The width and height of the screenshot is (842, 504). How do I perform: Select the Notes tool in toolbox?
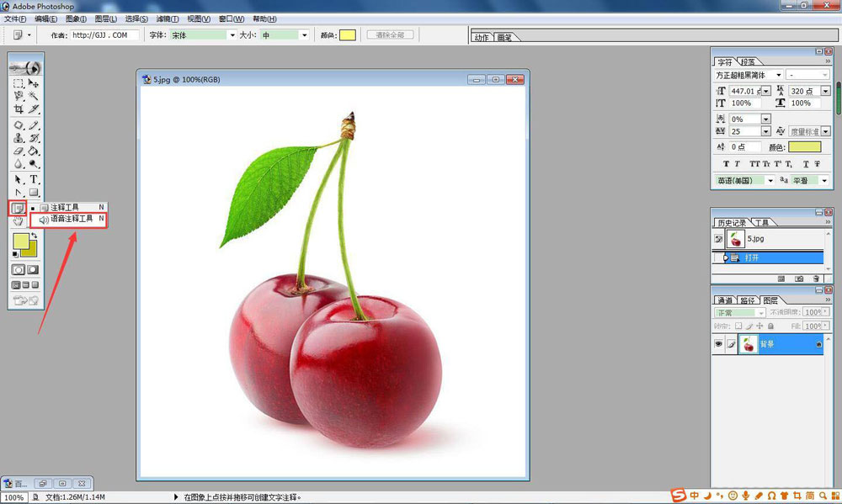click(18, 208)
